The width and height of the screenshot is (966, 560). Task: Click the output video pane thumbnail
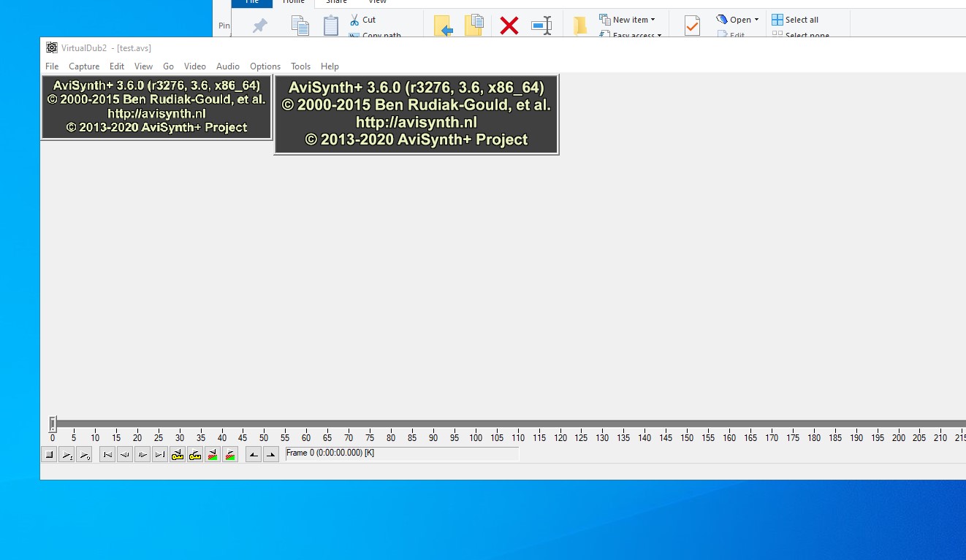(x=417, y=114)
